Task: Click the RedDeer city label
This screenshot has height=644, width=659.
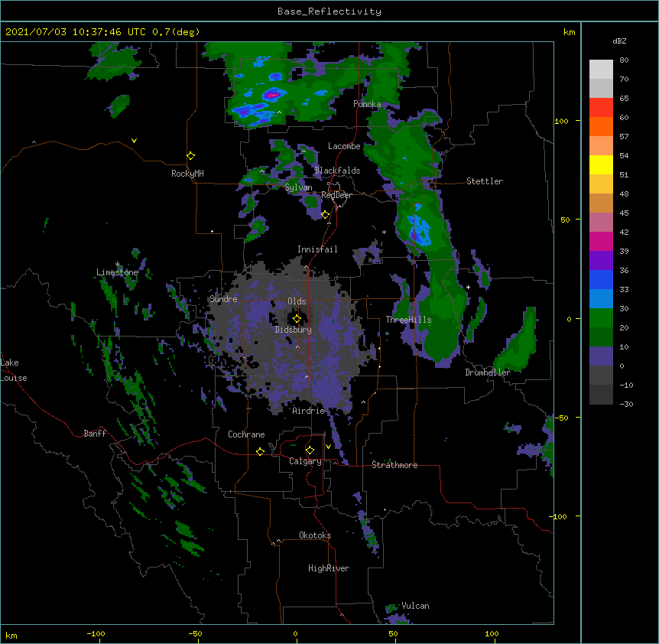Action: point(336,195)
